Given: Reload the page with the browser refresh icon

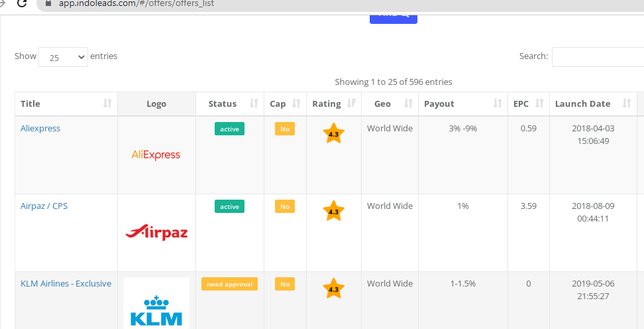Looking at the screenshot, I should pyautogui.click(x=21, y=3).
